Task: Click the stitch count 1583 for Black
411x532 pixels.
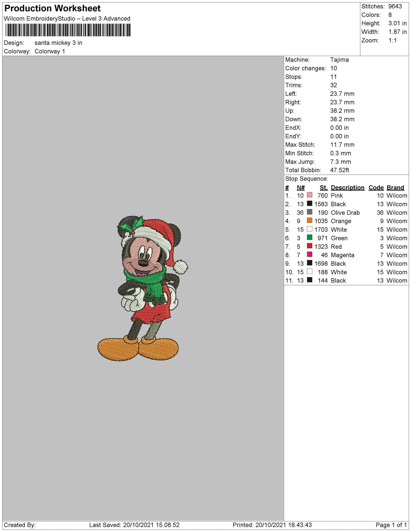Action: coord(321,204)
